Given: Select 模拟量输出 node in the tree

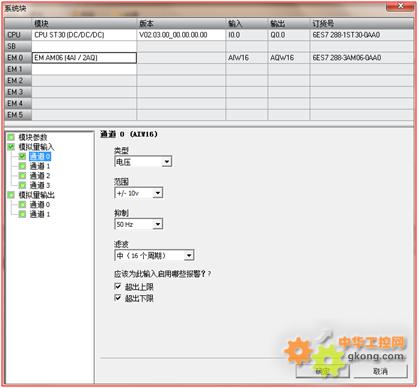Looking at the screenshot, I should coord(36,195).
